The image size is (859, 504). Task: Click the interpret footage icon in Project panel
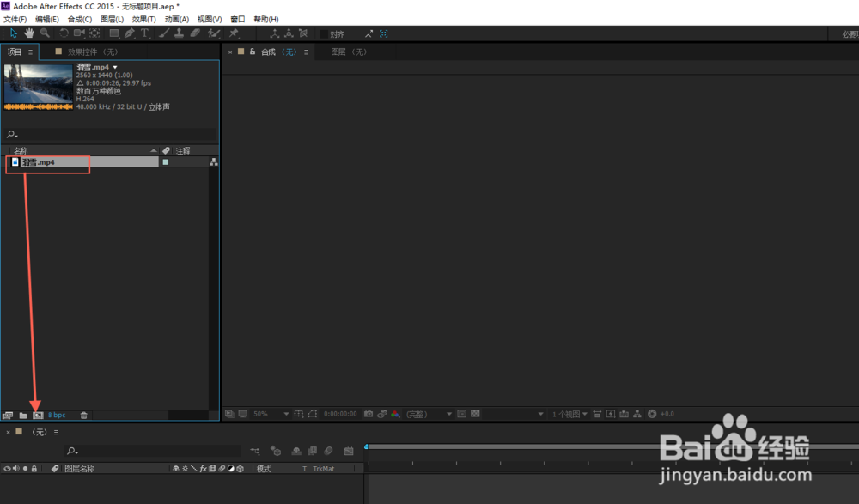tap(8, 416)
